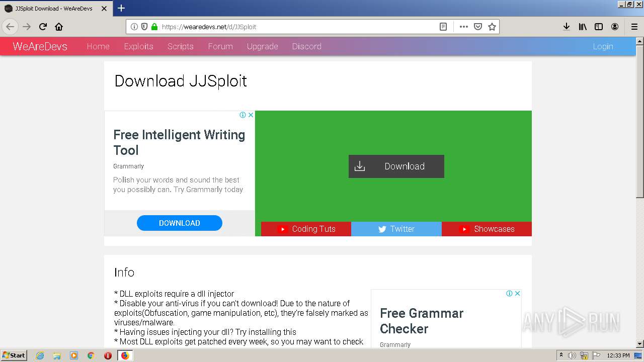The image size is (644, 362).
Task: Open the Windows Start button
Action: pos(14,355)
